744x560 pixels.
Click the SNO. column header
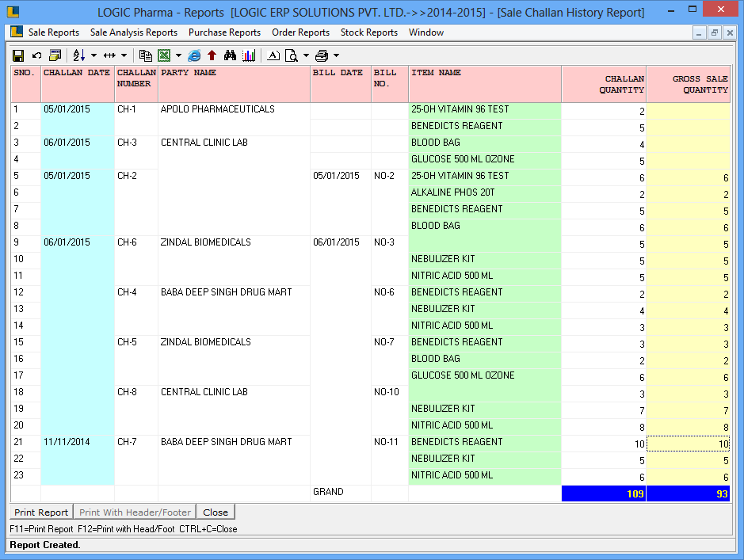26,84
